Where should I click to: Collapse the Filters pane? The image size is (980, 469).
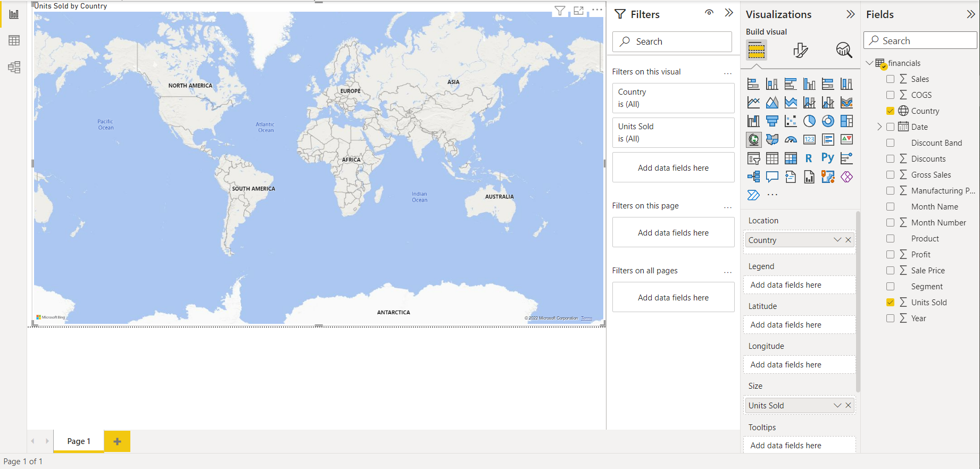point(729,13)
